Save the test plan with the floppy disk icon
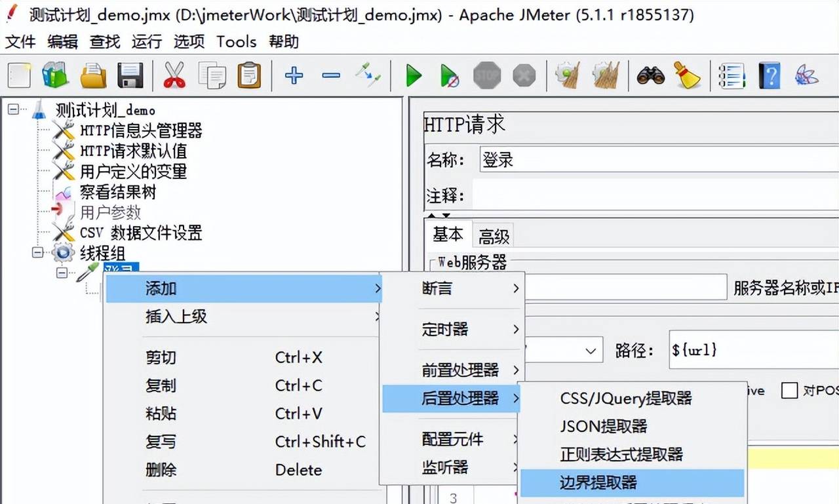839x504 pixels. tap(130, 75)
